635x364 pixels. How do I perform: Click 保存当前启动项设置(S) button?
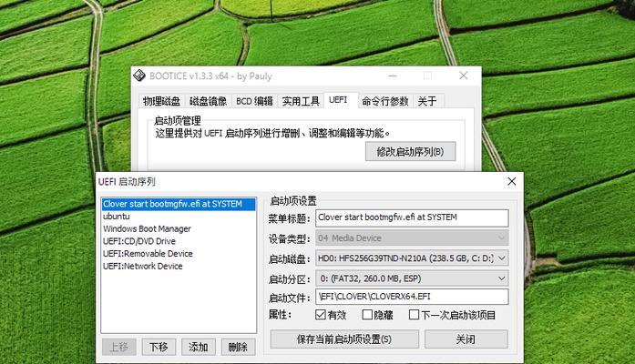coord(344,339)
